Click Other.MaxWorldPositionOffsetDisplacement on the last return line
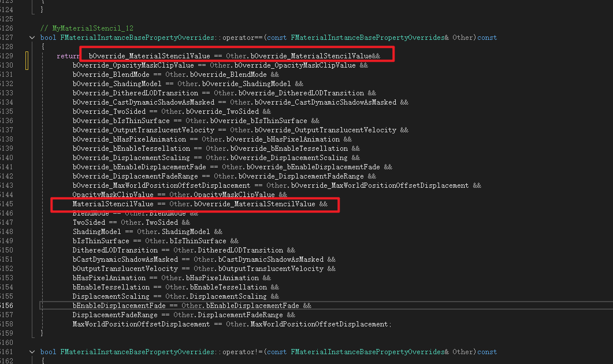 308,324
